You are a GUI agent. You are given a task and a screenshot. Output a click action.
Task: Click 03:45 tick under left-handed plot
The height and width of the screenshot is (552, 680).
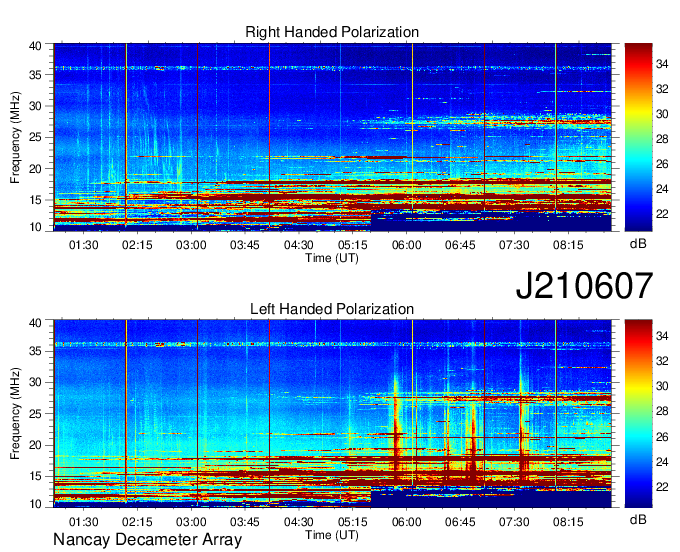245,522
